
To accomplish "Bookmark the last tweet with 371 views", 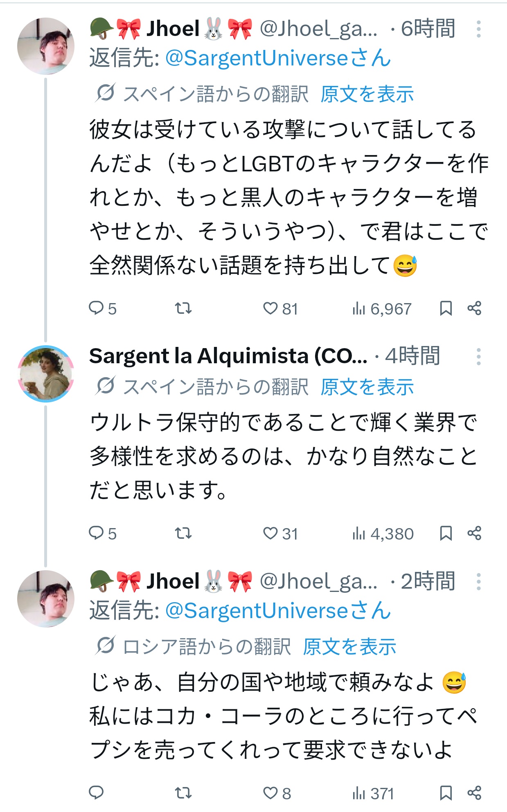I will (446, 793).
